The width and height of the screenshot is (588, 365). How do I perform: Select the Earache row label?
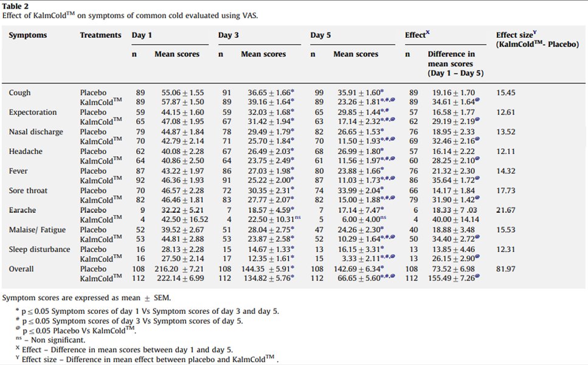(x=22, y=210)
